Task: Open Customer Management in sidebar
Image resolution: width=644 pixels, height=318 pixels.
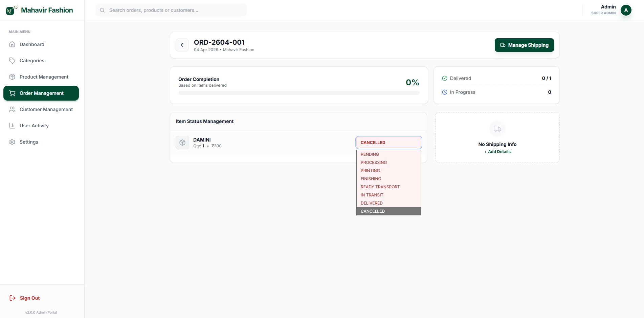Action: [46, 109]
